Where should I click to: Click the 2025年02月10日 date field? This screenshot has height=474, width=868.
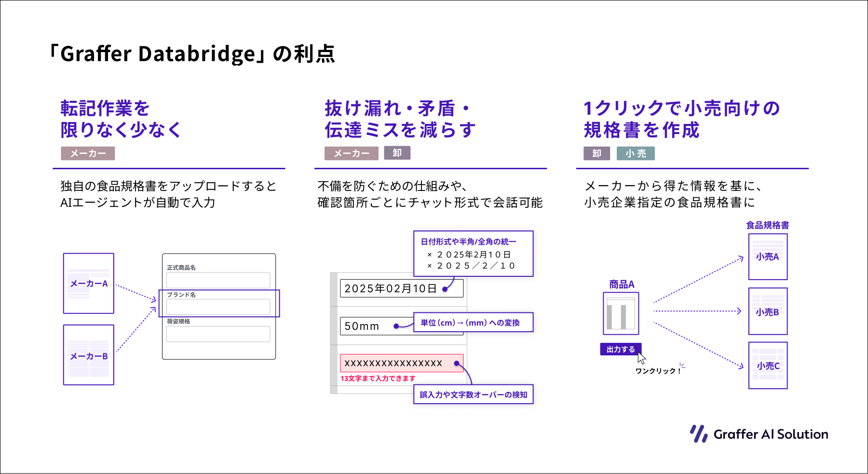pyautogui.click(x=401, y=288)
